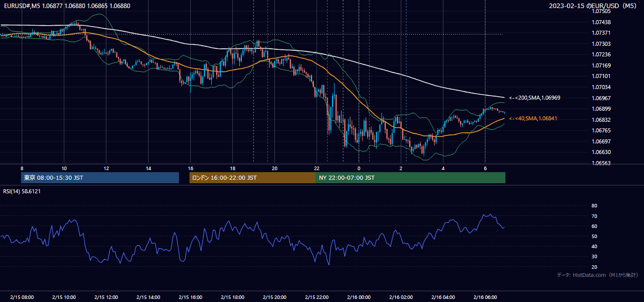The image size is (644, 302).
Task: Click price axis value 1.06832
Action: (601, 119)
